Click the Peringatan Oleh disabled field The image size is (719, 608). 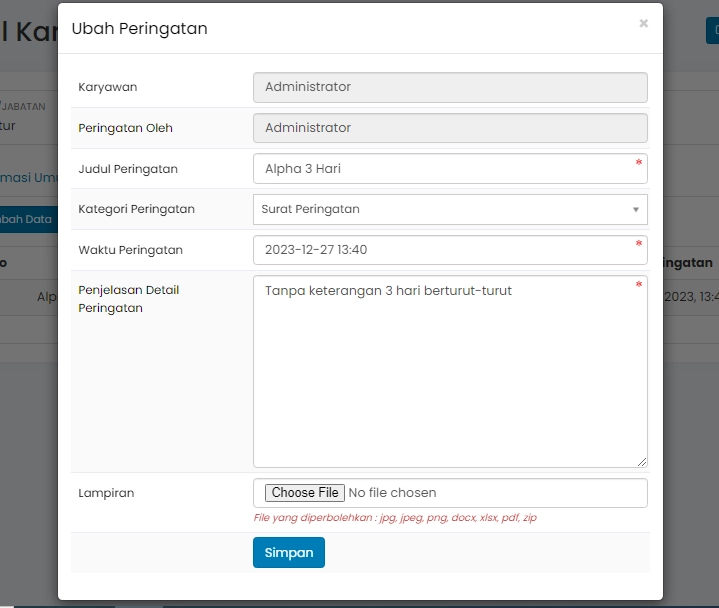(x=449, y=128)
